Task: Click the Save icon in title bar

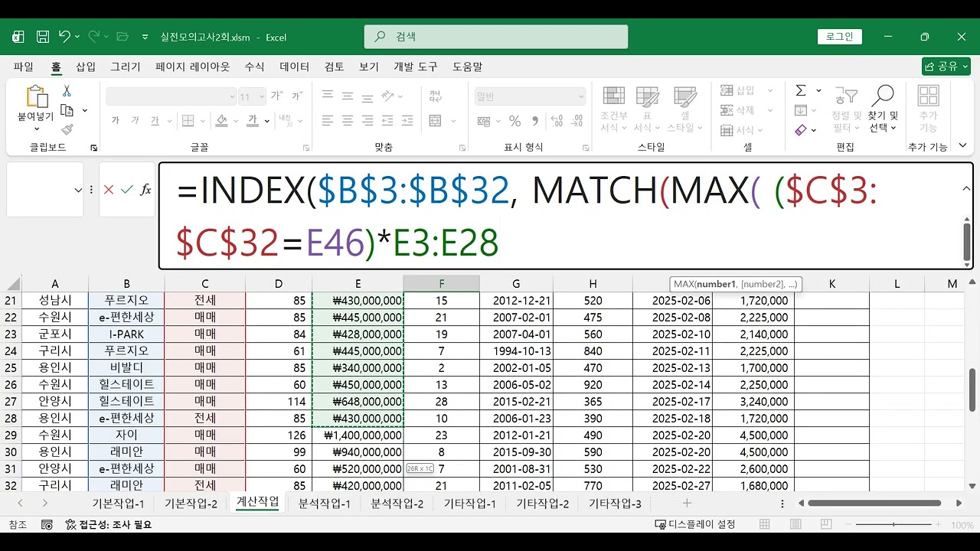Action: click(x=43, y=37)
